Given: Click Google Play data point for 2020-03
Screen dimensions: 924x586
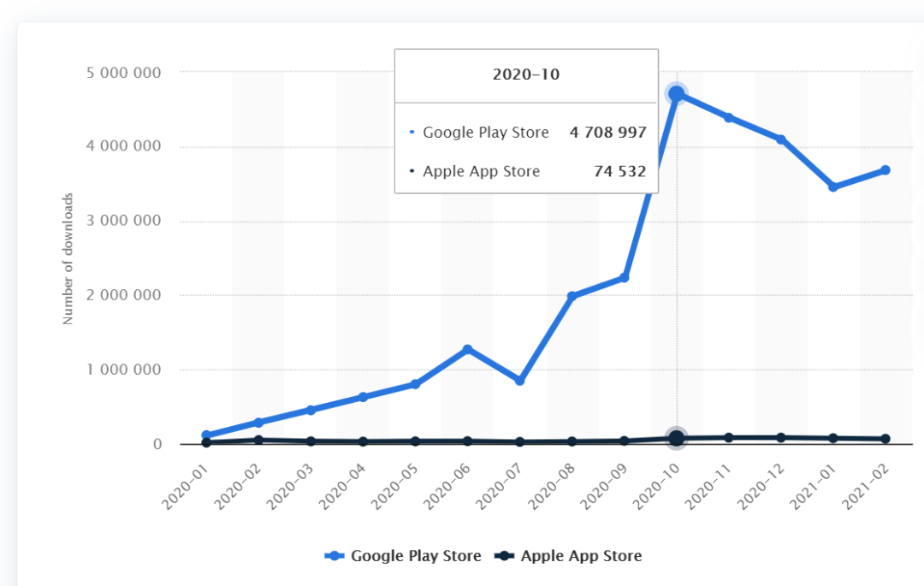Looking at the screenshot, I should [x=311, y=410].
